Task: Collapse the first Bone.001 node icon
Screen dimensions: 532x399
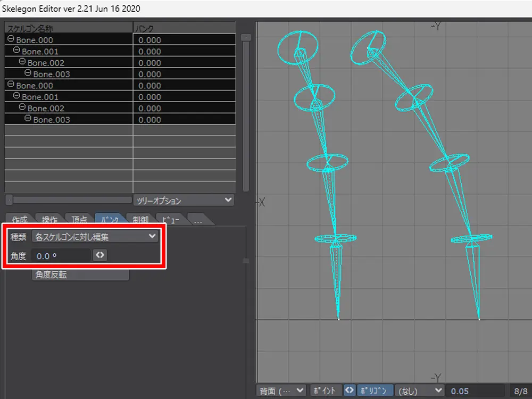Action: (16, 51)
